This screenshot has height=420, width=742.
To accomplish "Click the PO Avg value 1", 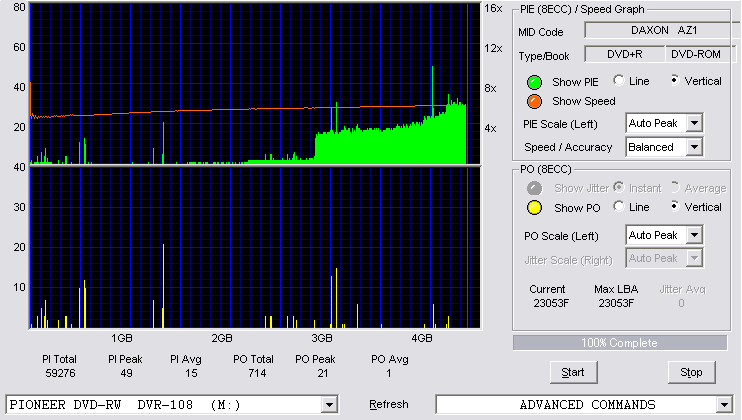I will point(389,373).
